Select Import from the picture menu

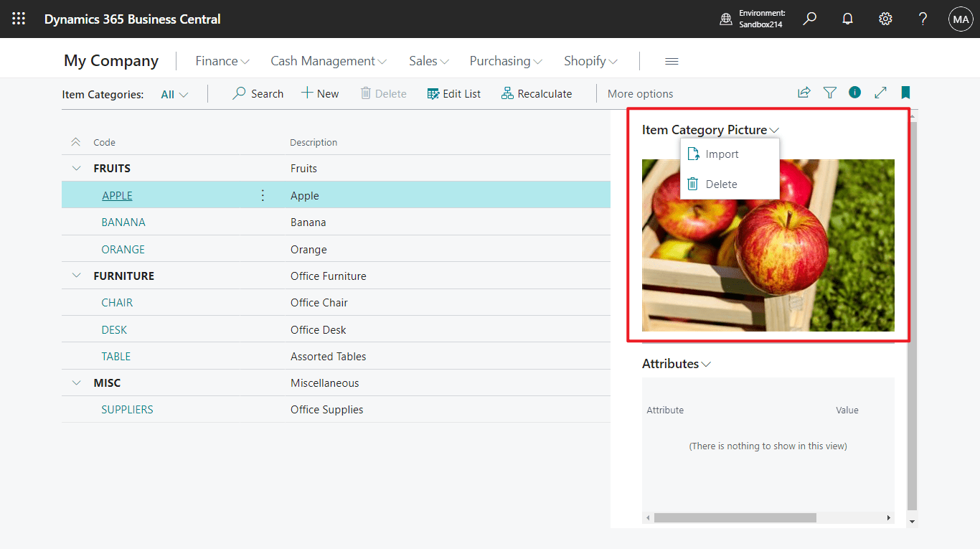point(723,154)
